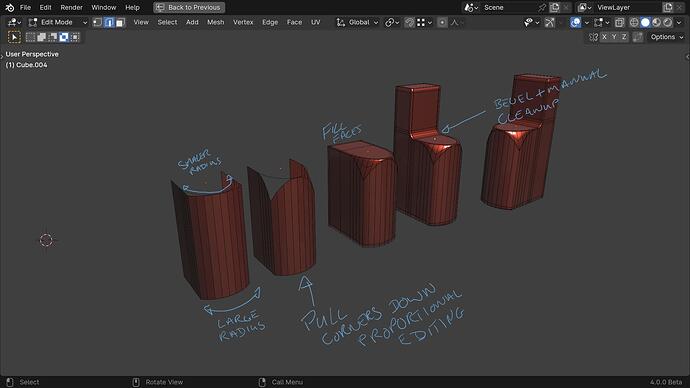The width and height of the screenshot is (690, 388).
Task: Open the Window menu
Action: tap(104, 7)
